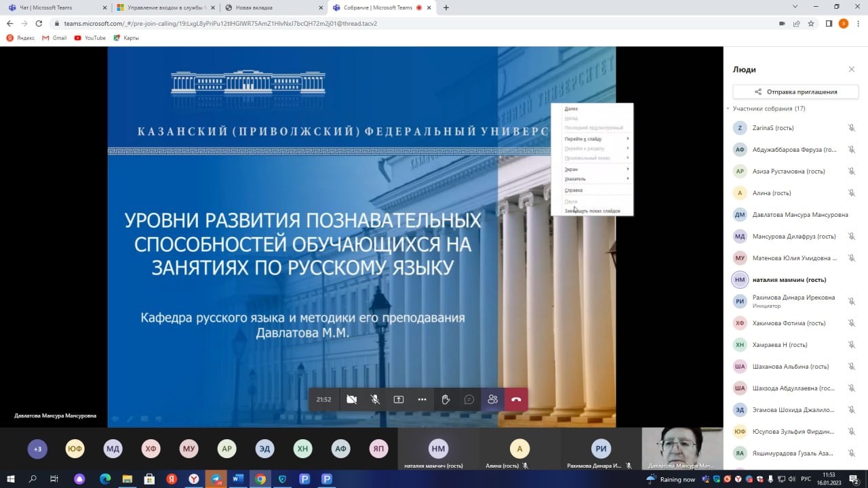Screen dimensions: 868x488
Task: Mute Рахимова Динара Ирековна
Action: tap(852, 300)
